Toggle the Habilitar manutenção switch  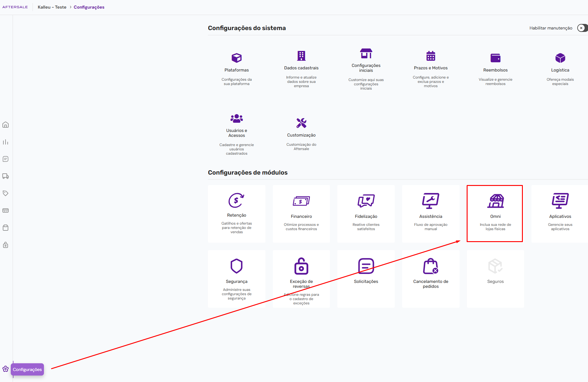[x=582, y=28]
